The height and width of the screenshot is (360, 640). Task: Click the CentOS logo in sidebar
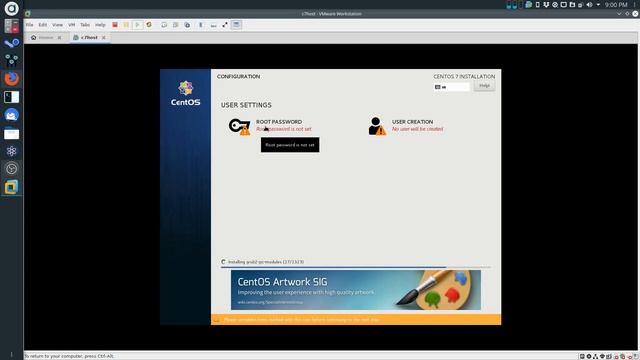185,93
